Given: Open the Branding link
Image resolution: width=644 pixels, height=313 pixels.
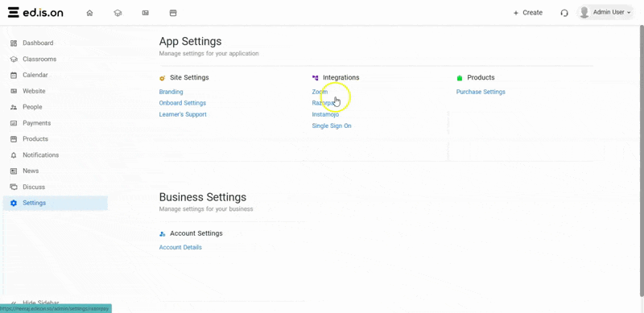Looking at the screenshot, I should pos(171,92).
